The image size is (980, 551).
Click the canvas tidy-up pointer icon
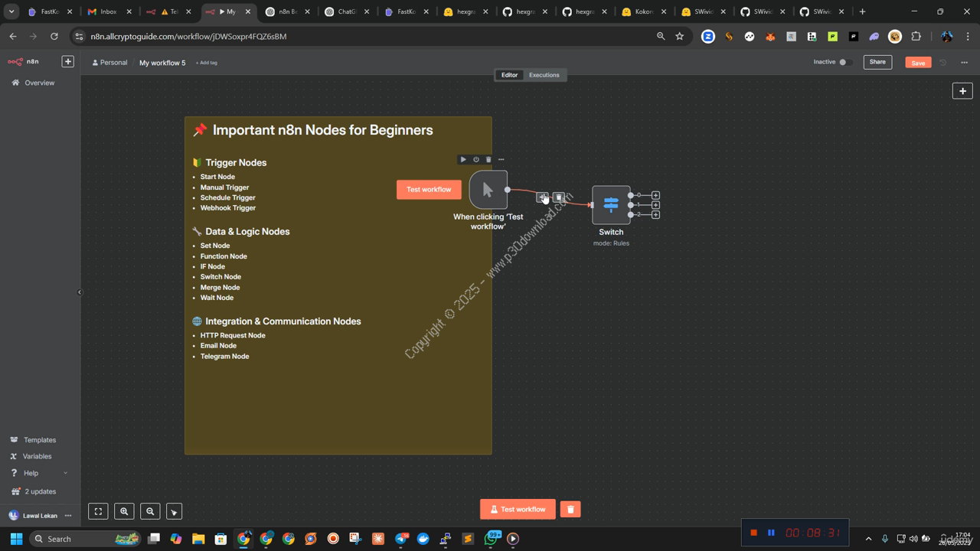[x=174, y=511]
